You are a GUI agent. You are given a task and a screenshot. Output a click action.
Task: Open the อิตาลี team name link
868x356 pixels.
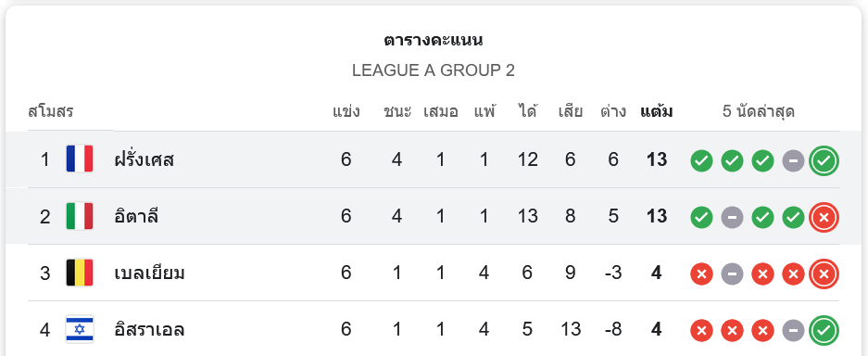point(136,217)
